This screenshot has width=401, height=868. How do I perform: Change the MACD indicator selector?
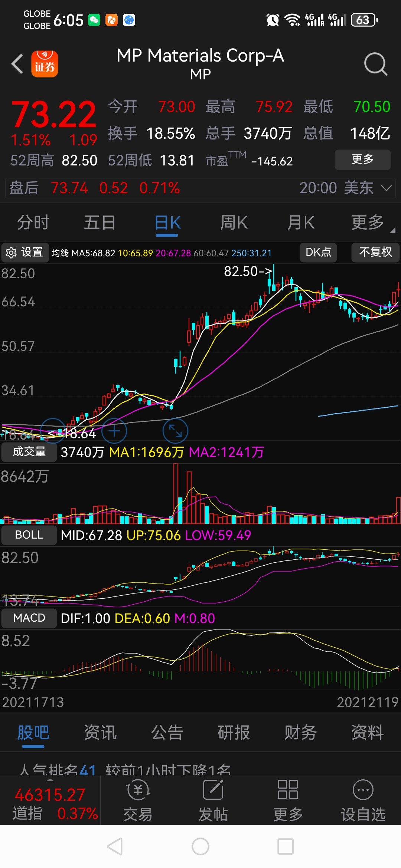pos(29,618)
